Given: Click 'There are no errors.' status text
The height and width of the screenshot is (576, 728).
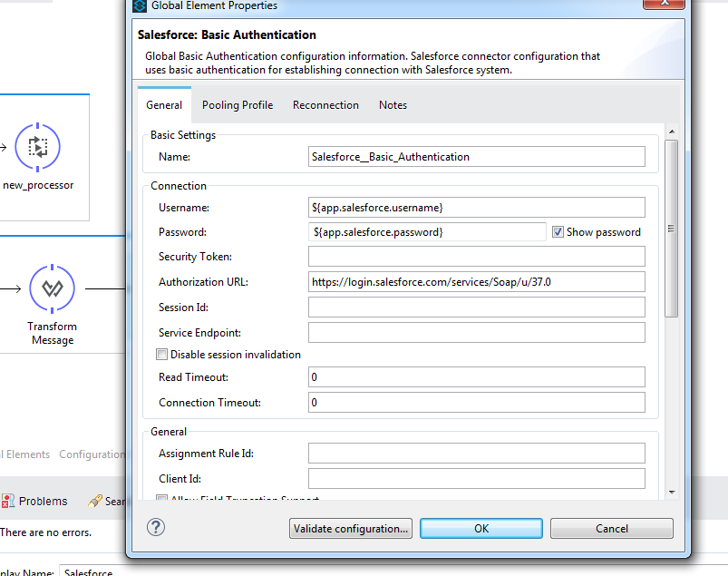Looking at the screenshot, I should (46, 532).
